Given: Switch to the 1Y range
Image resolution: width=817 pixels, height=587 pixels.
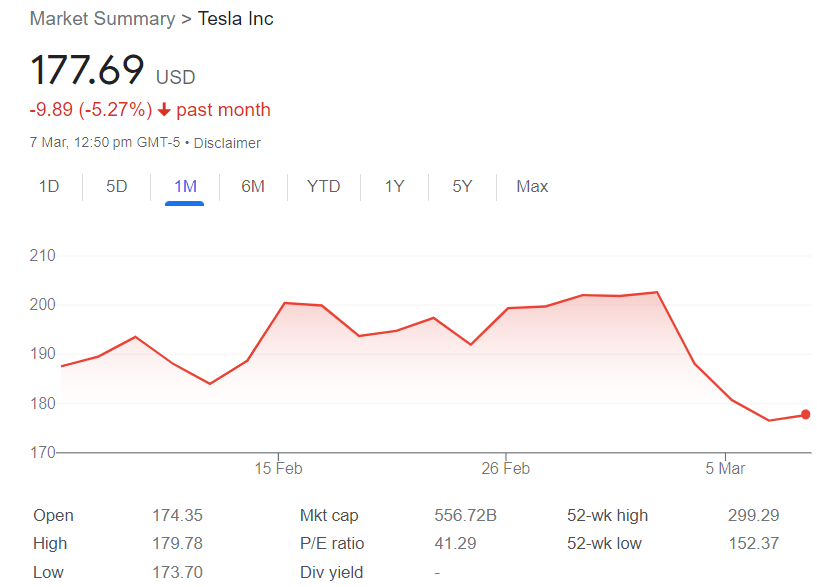Looking at the screenshot, I should click(394, 186).
